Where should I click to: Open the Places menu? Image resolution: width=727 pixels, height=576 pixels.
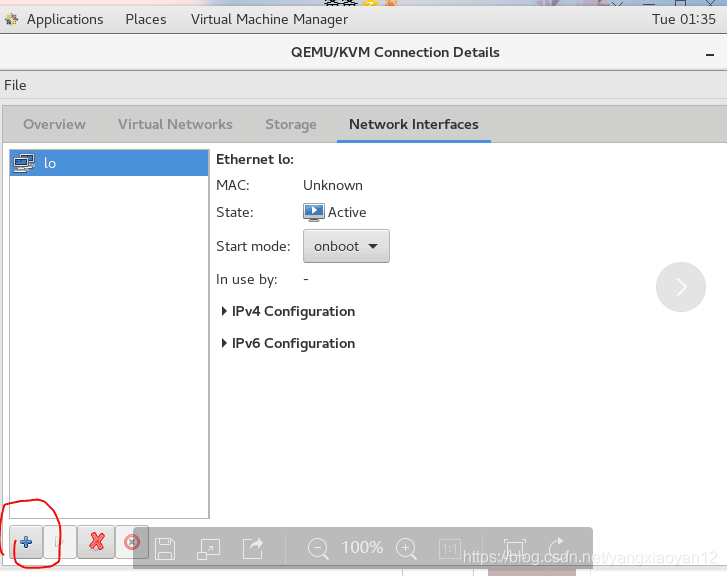[146, 19]
